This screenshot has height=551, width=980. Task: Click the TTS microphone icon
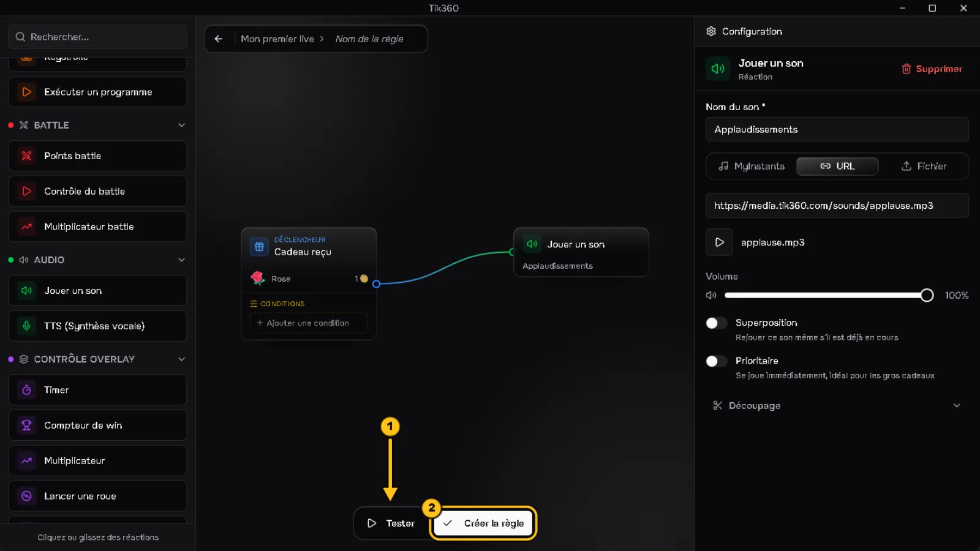point(26,326)
